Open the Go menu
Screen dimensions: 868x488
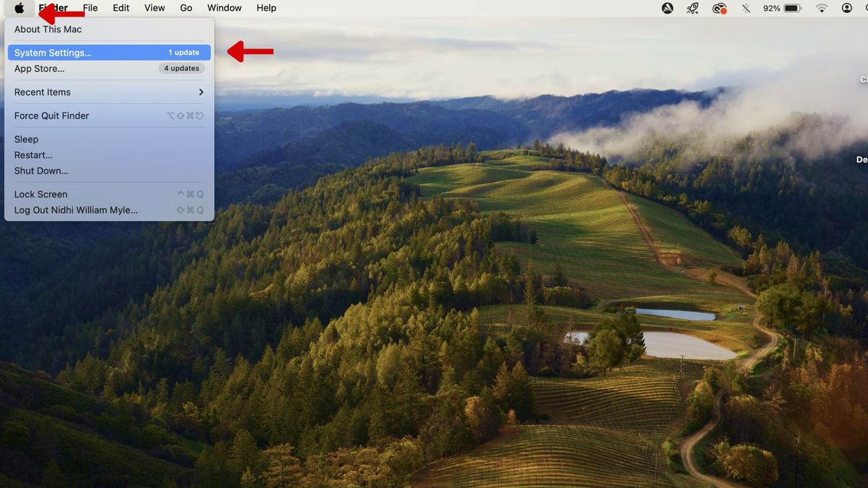(x=186, y=8)
